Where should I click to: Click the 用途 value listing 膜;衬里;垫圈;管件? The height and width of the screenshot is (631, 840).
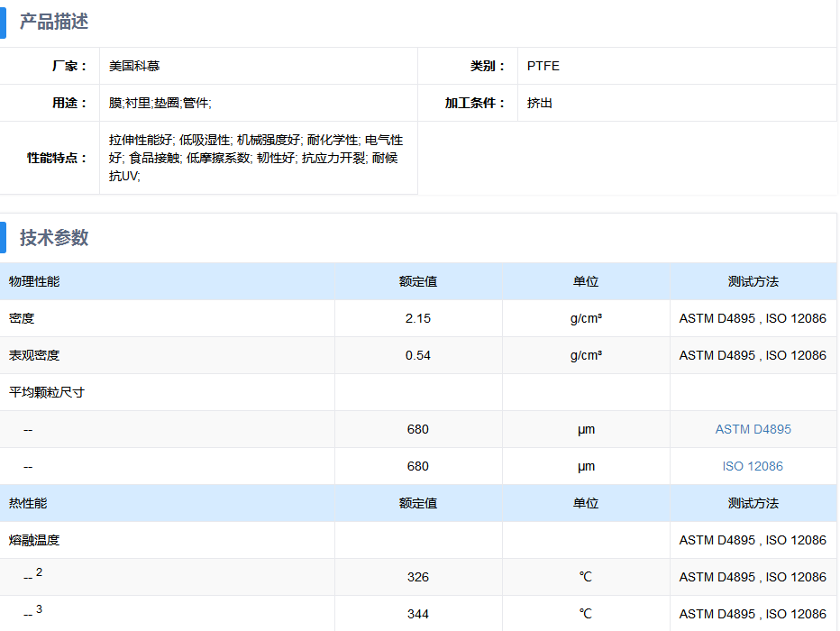tap(160, 103)
